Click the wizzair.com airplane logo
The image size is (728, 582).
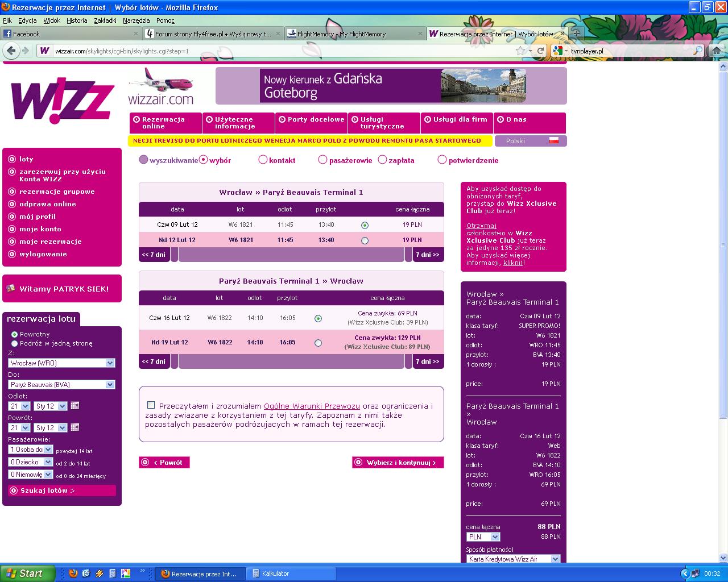(x=161, y=87)
